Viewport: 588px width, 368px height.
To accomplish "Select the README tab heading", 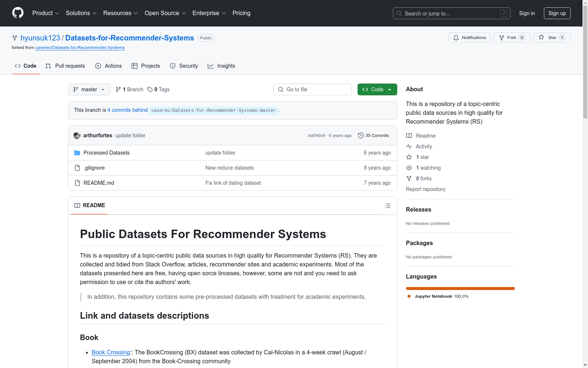I will pyautogui.click(x=90, y=205).
